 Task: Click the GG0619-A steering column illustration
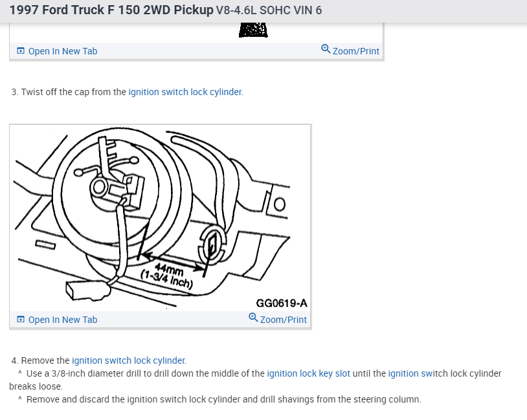[160, 217]
